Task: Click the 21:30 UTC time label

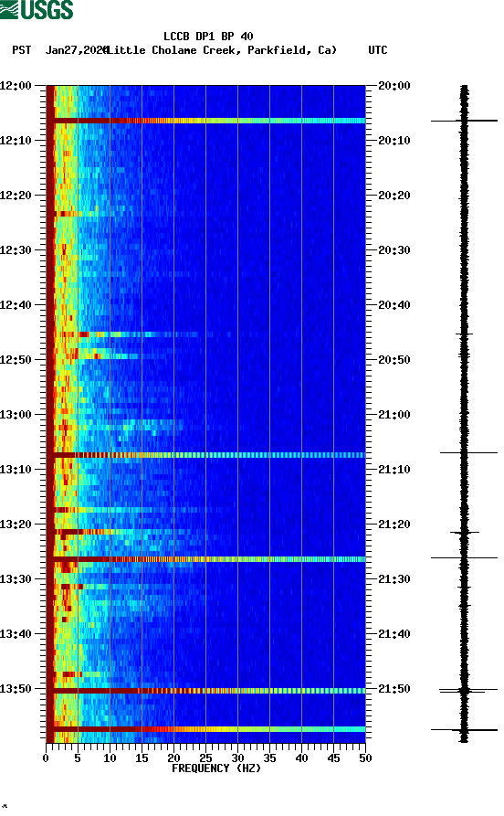Action: click(x=394, y=579)
